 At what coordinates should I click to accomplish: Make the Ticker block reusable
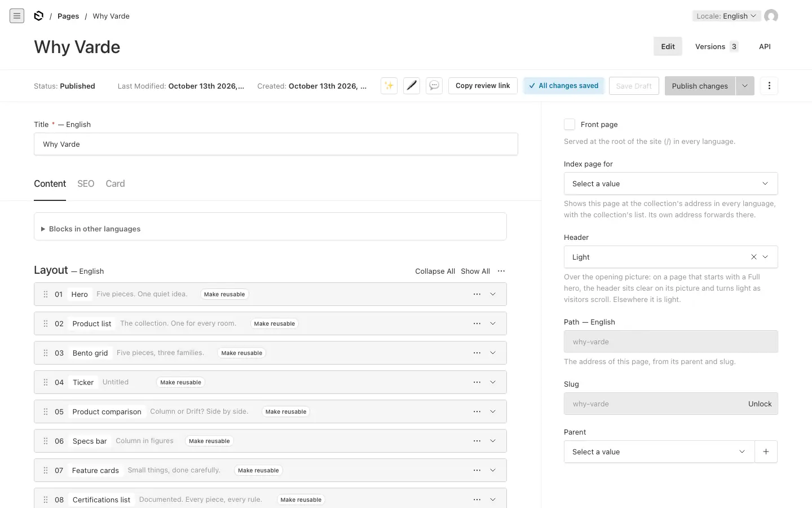[x=180, y=382]
